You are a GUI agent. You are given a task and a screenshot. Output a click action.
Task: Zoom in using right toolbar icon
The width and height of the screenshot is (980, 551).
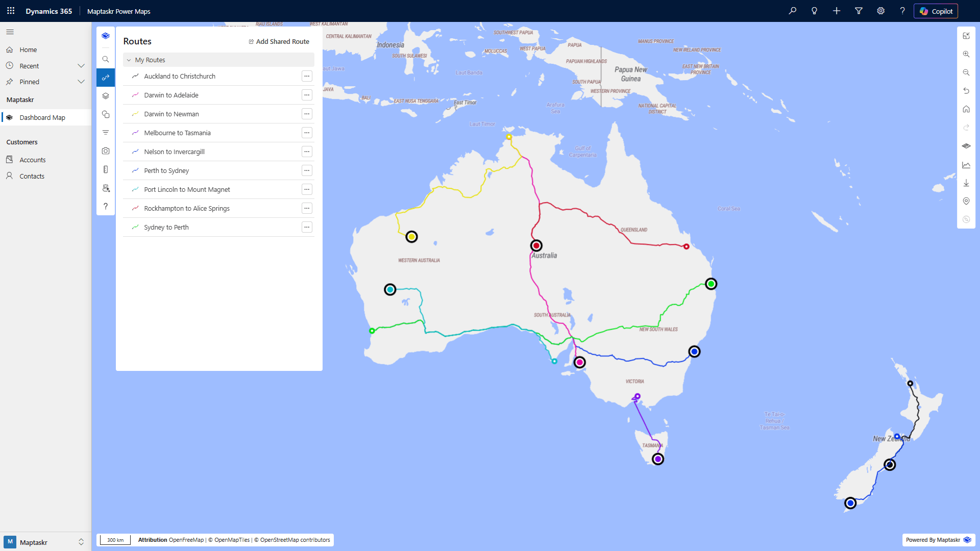click(966, 54)
